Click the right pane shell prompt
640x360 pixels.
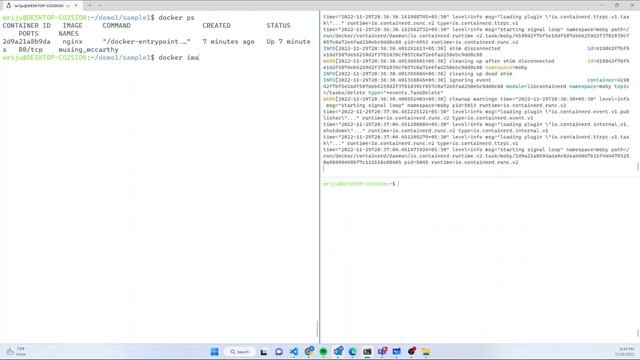point(359,184)
